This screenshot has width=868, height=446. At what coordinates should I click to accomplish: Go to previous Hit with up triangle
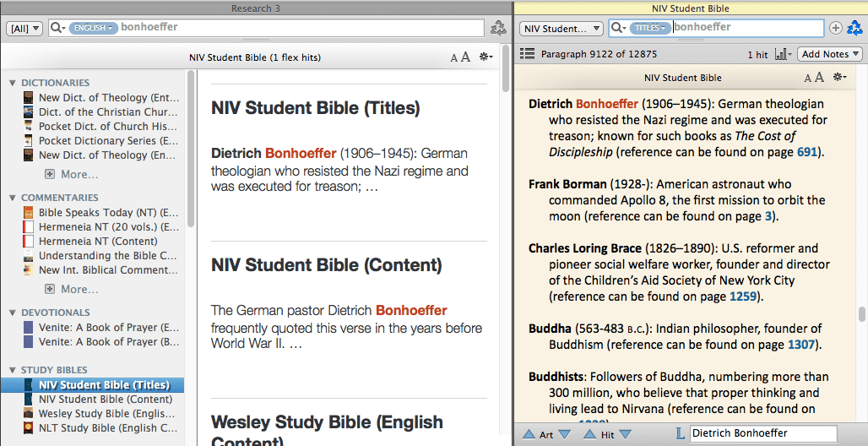click(589, 434)
